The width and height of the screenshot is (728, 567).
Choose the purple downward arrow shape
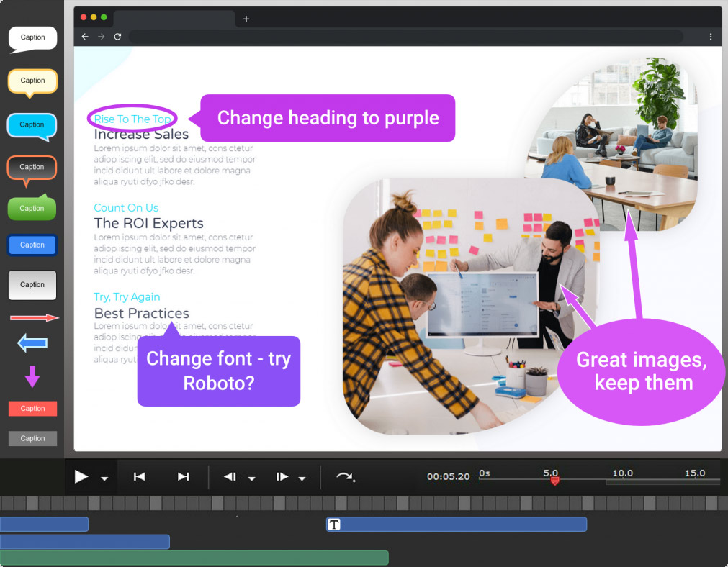click(x=32, y=376)
